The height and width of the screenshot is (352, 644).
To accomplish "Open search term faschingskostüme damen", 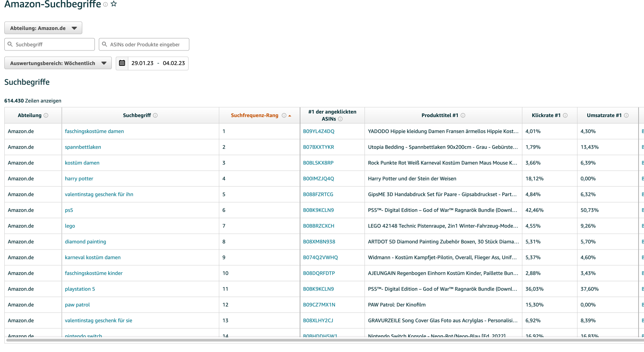I will point(94,131).
